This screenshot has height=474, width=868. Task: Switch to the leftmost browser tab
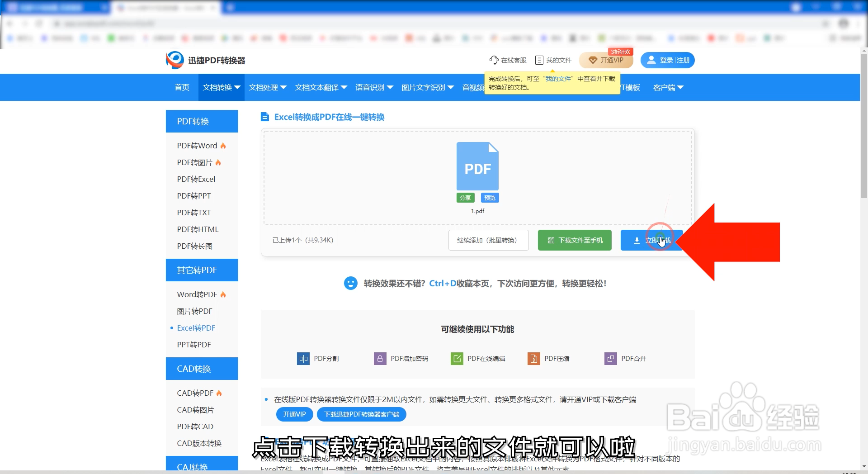(54, 7)
